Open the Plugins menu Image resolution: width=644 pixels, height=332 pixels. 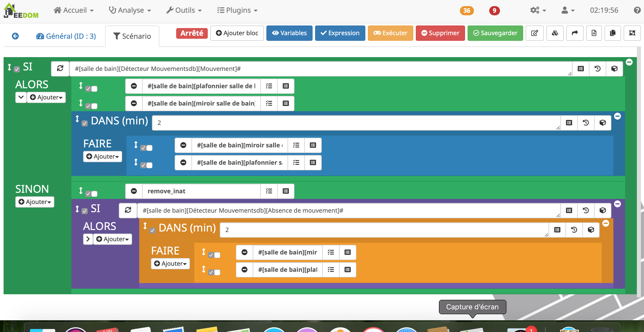click(237, 10)
